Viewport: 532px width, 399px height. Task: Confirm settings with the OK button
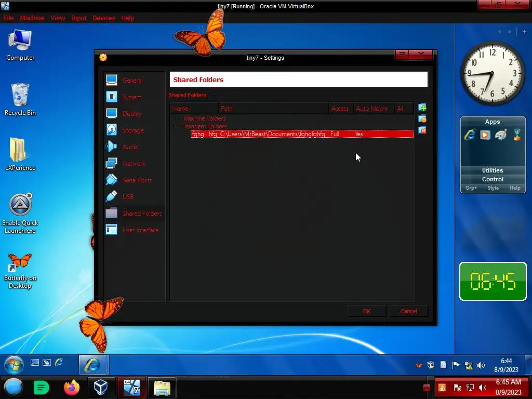367,311
